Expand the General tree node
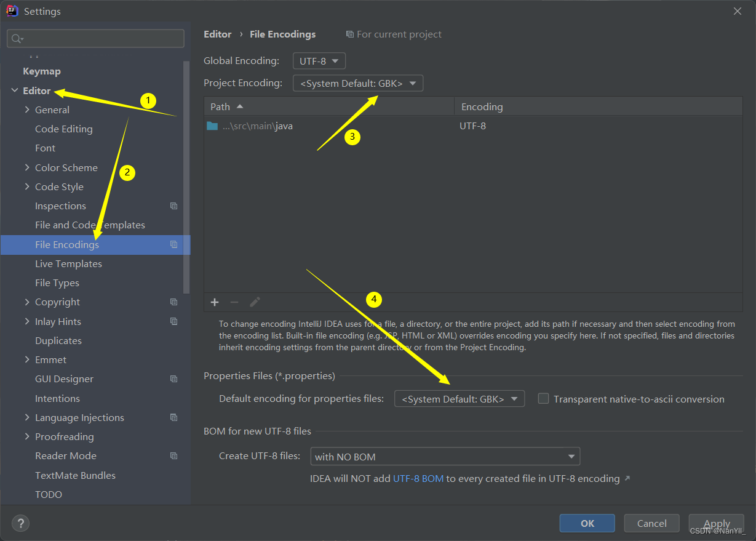The height and width of the screenshot is (541, 756). pos(27,110)
